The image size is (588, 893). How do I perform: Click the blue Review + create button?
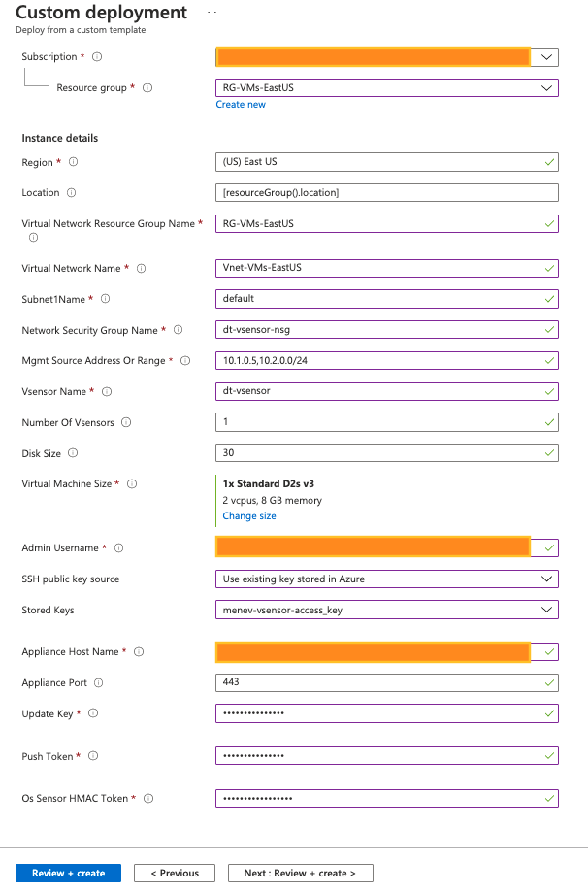[x=68, y=873]
